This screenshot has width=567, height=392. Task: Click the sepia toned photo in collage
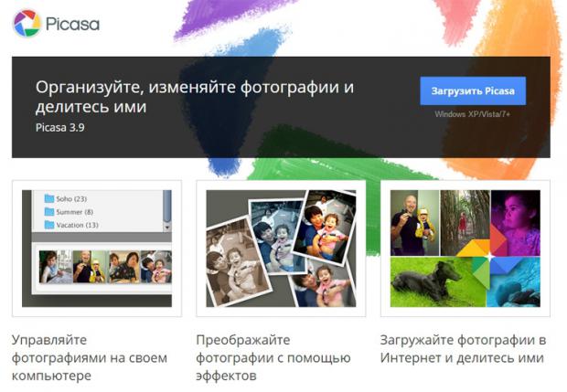point(238,260)
